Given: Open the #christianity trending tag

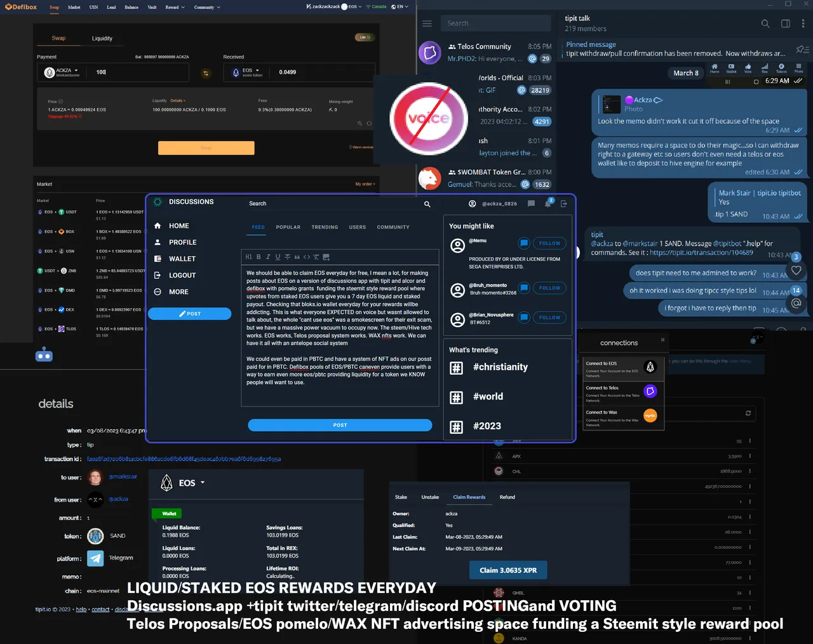Looking at the screenshot, I should pyautogui.click(x=501, y=367).
